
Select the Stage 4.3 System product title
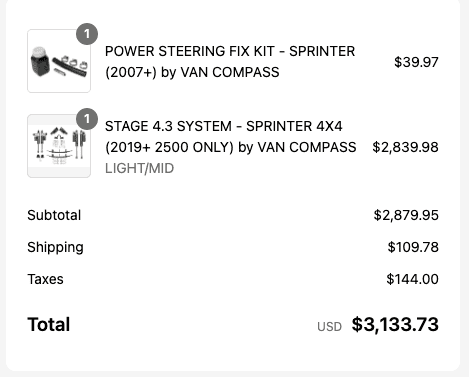[x=231, y=137]
